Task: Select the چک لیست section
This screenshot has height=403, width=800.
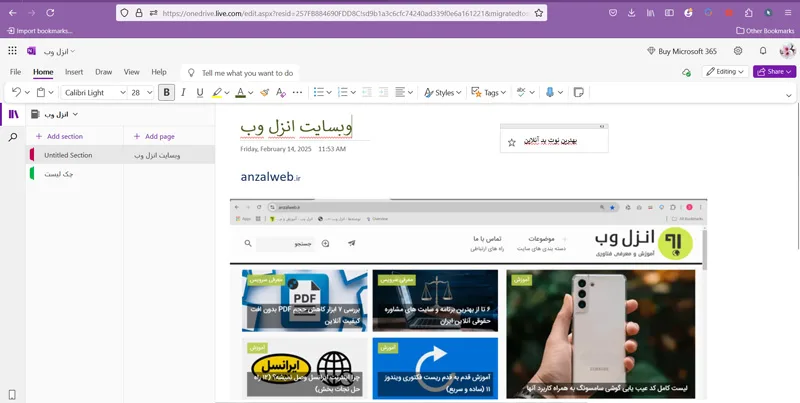Action: tap(74, 174)
